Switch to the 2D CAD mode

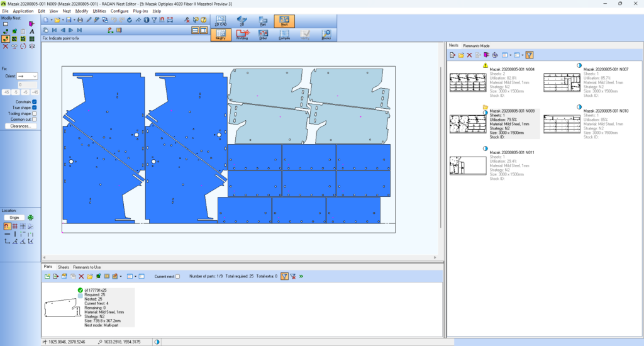221,21
